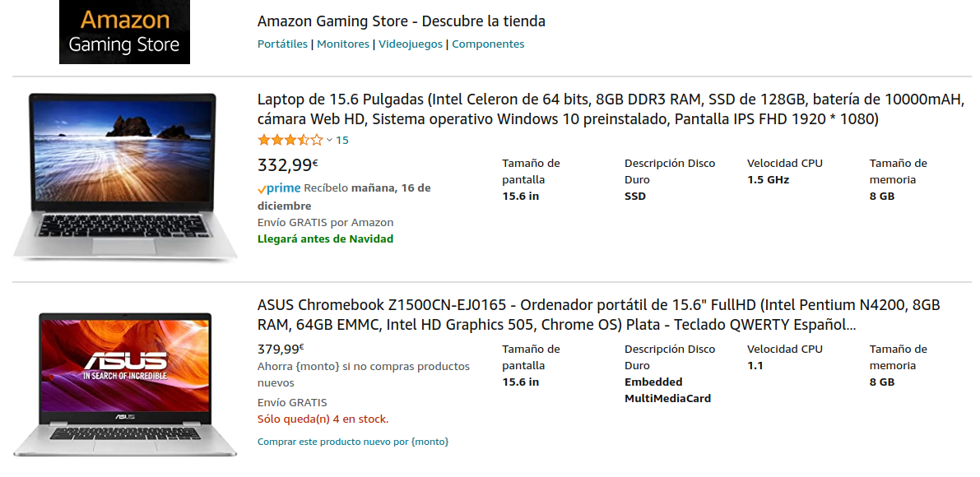Click the prime badge icon

(279, 188)
